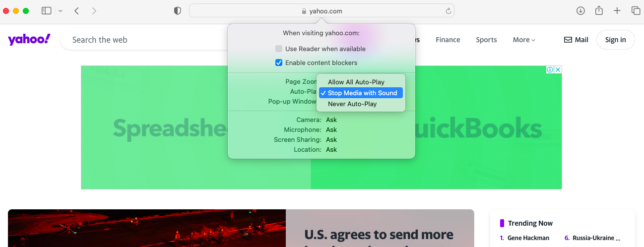Open the trending topic Gene Hackman
This screenshot has height=247, width=644.
click(528, 238)
